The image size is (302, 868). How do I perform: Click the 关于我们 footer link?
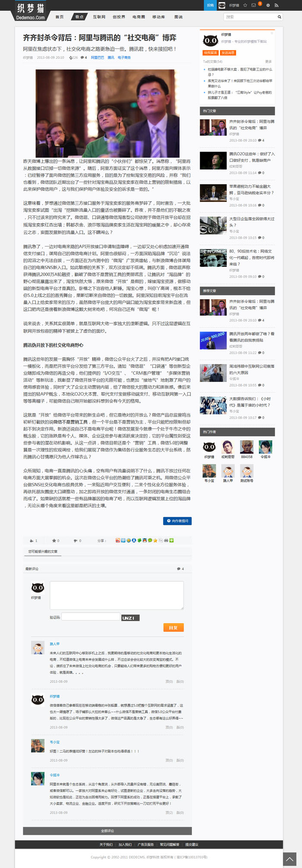[x=106, y=844]
